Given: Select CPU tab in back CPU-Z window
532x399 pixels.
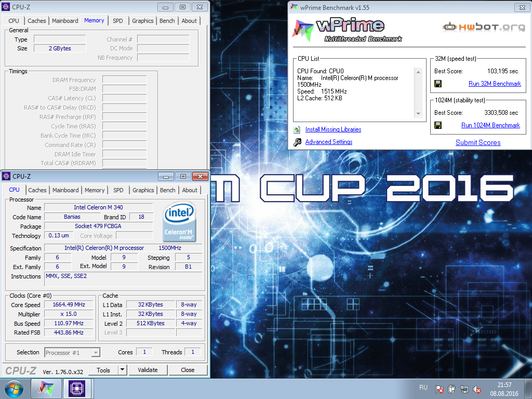Looking at the screenshot, I should click(x=14, y=21).
